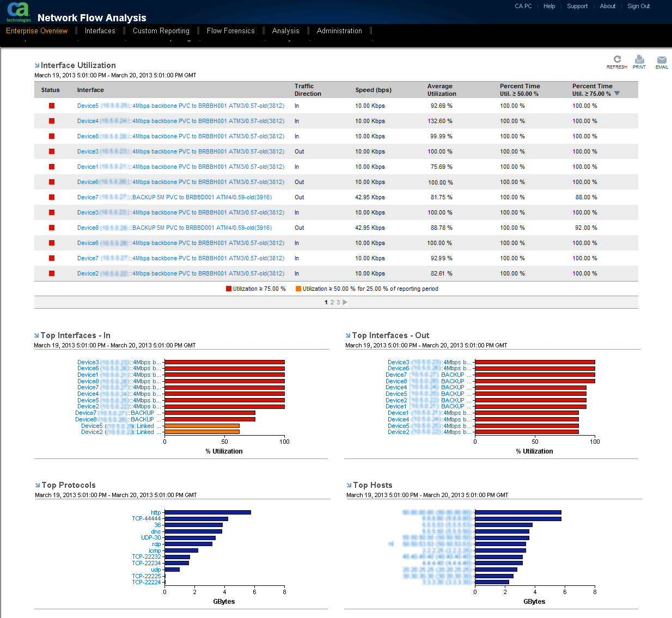
Task: Switch to the Custom Reporting tab
Action: click(161, 31)
